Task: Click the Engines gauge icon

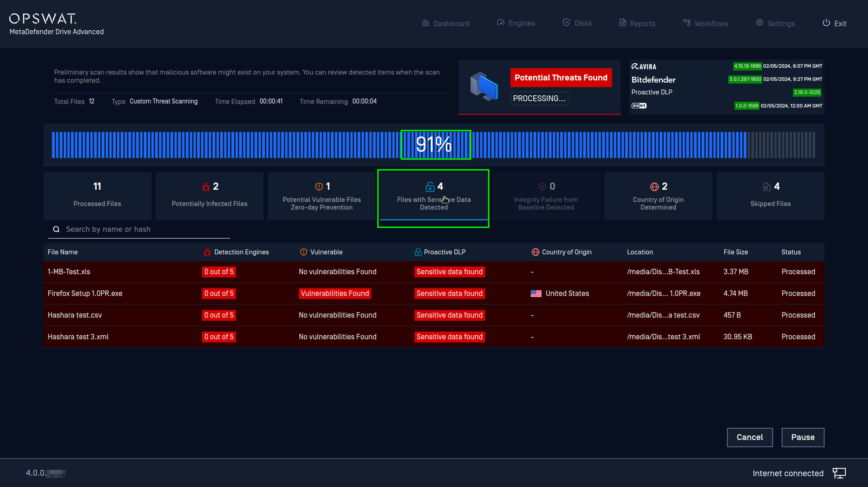Action: [x=500, y=23]
